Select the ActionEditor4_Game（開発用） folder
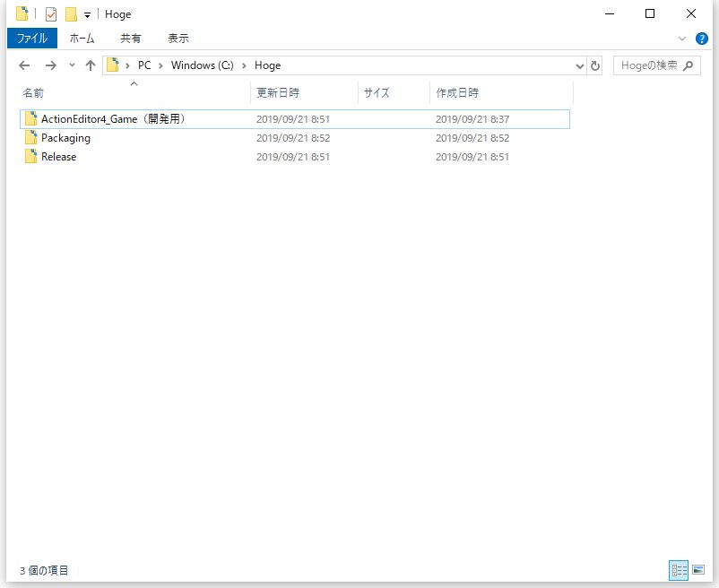Image resolution: width=719 pixels, height=588 pixels. (x=295, y=119)
